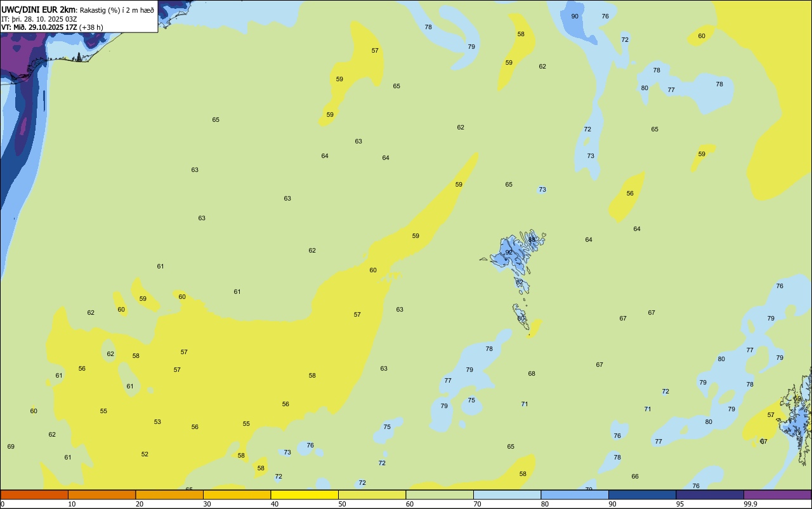
Task: Click the 'VT: Mið. 29.10.2025 17Z' line
Action: [x=39, y=27]
